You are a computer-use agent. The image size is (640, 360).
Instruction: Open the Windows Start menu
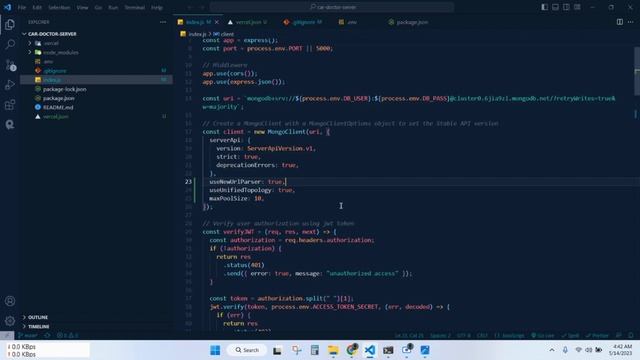pyautogui.click(x=215, y=350)
